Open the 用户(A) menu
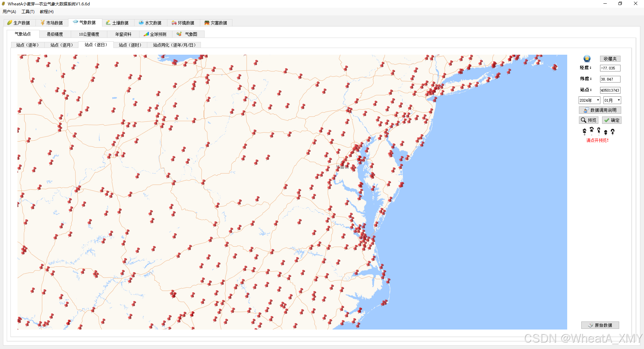Viewport: 644px width, 349px height. click(9, 12)
